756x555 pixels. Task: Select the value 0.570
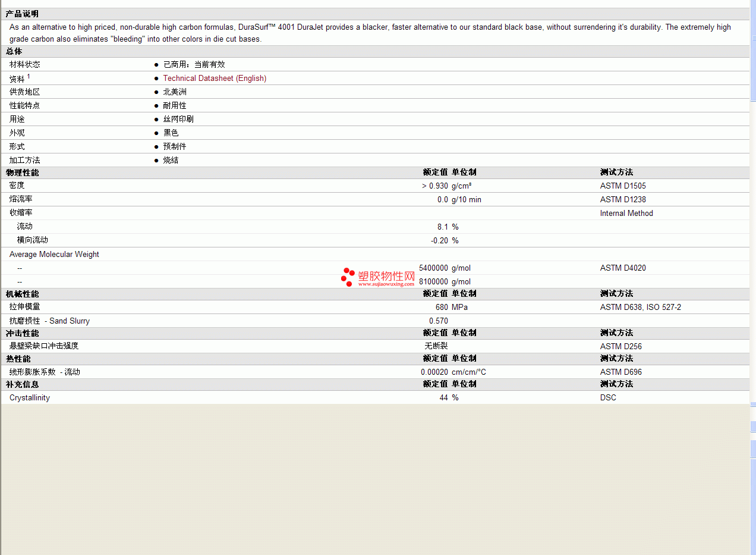(439, 321)
